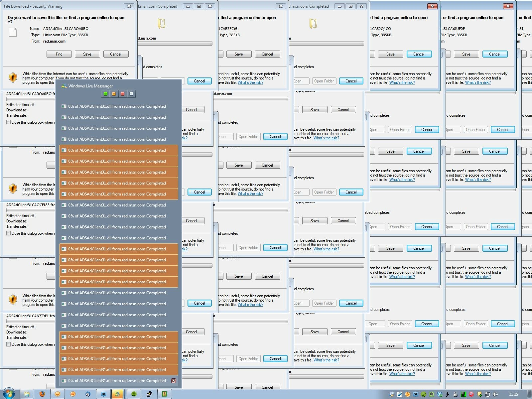This screenshot has height=399, width=532.
Task: Tick 'Close this dialog box' in ADSAdClient31CAROA0BO window
Action: click(9, 122)
